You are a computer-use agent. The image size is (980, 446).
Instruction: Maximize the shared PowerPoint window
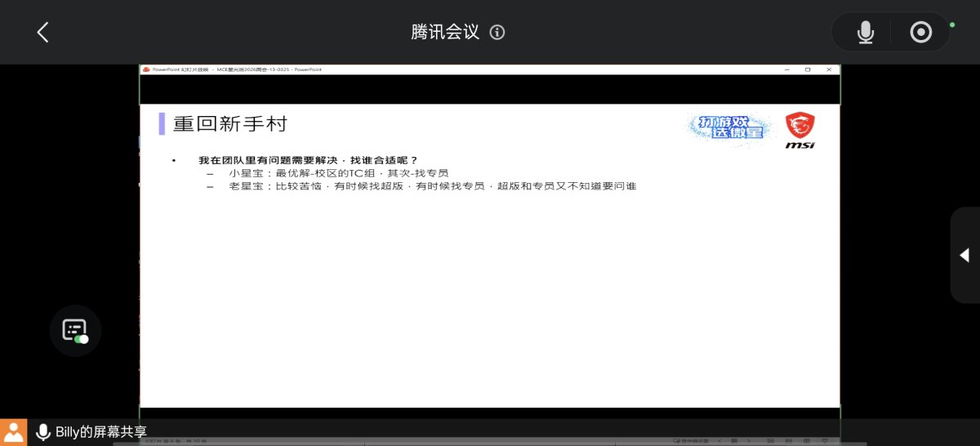tap(808, 69)
